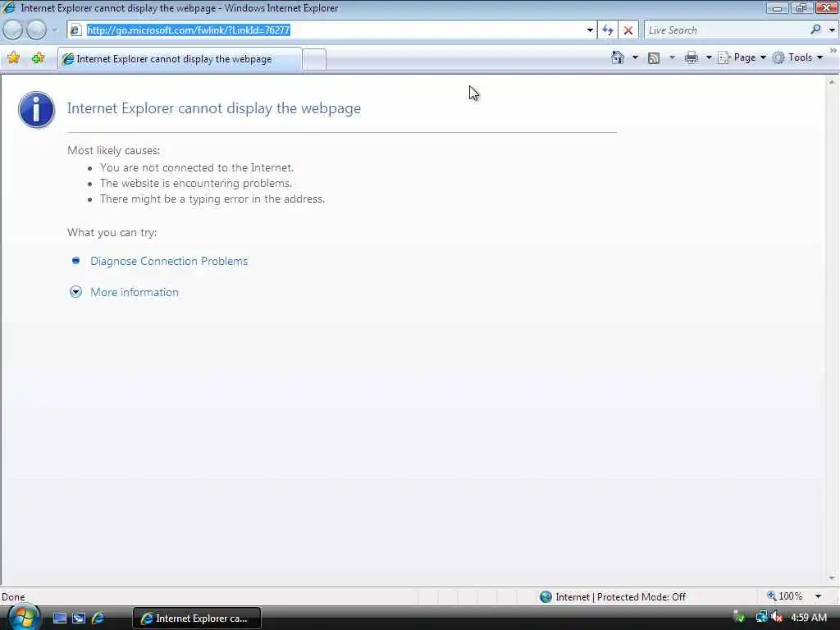
Task: Click the RSS Feeds icon
Action: point(654,58)
